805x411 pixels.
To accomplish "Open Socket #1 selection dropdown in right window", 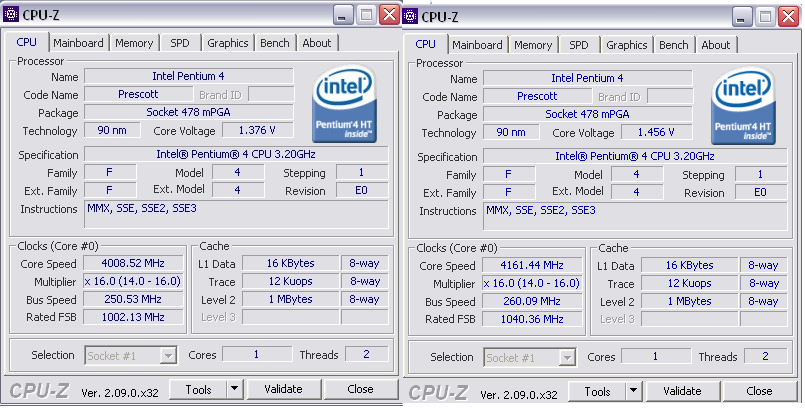I will [530, 357].
